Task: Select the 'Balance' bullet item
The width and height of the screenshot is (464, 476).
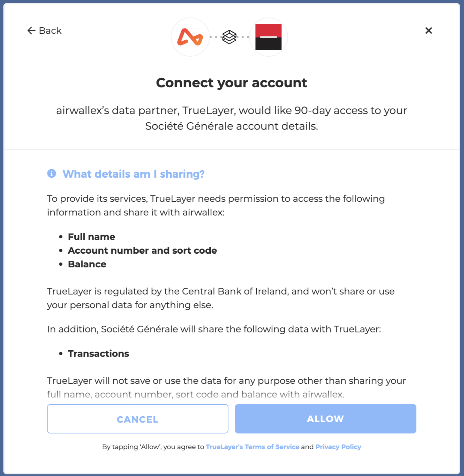Action: tap(87, 264)
